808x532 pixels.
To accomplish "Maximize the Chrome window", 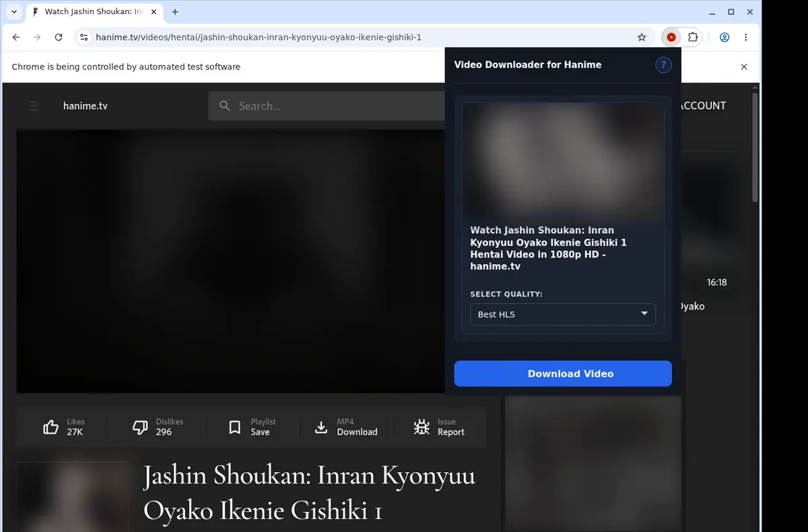I will (x=731, y=11).
